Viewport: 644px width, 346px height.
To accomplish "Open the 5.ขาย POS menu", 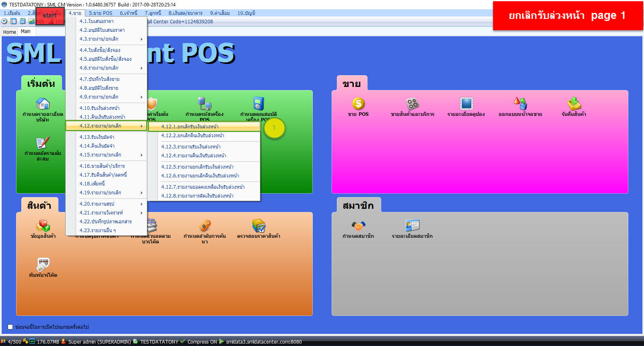I will (101, 13).
